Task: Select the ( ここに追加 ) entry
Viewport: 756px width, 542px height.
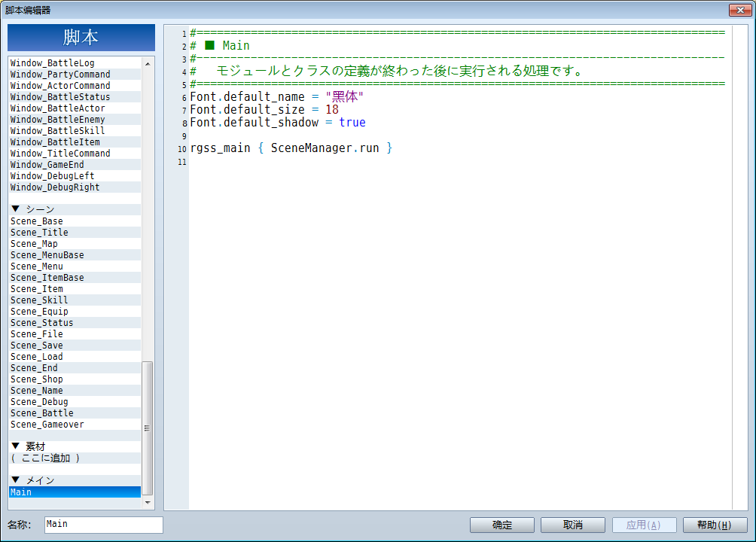Action: [75, 458]
